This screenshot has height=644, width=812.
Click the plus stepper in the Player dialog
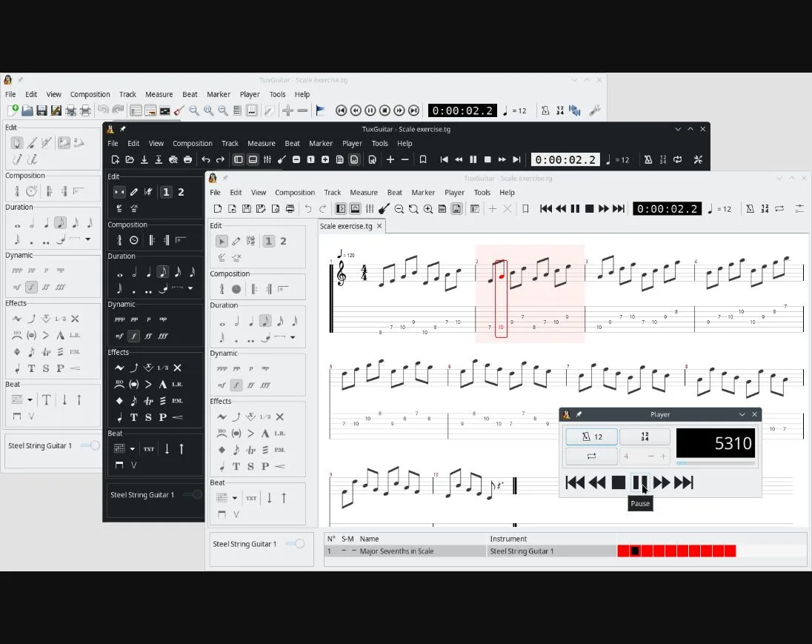[x=663, y=456]
